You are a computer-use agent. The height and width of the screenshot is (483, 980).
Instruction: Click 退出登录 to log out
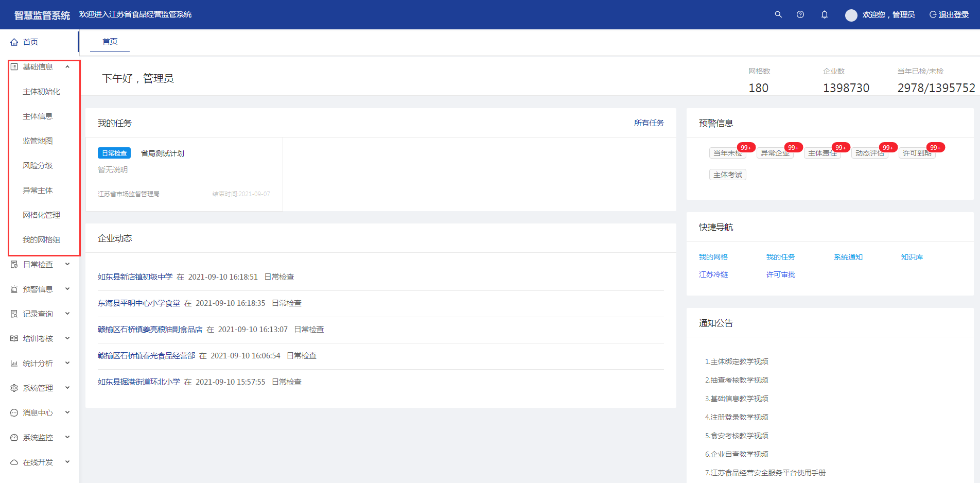click(949, 15)
